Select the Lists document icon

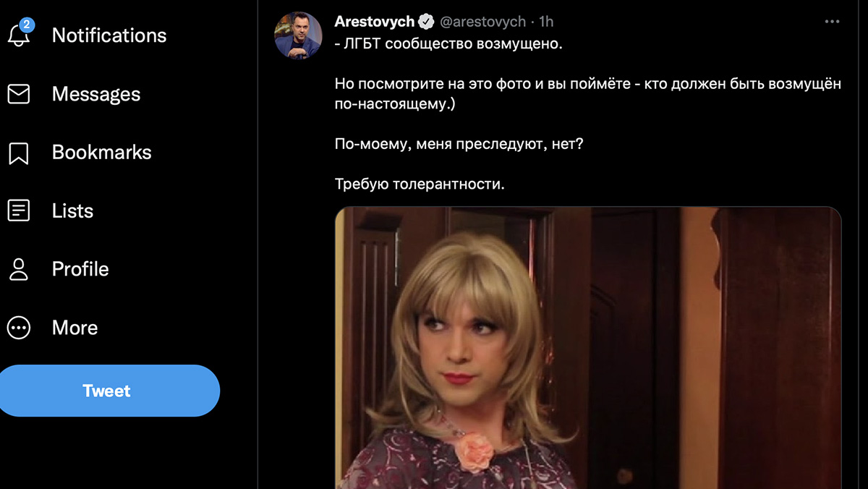[18, 211]
